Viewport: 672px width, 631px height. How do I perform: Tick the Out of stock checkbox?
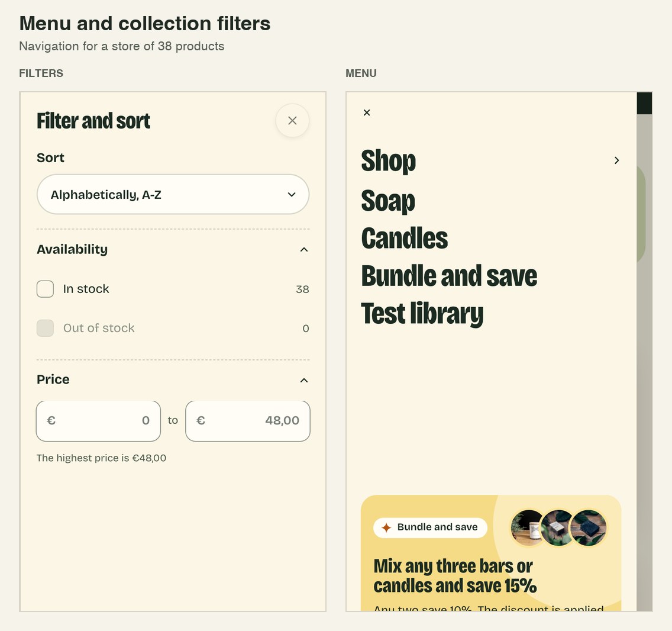pyautogui.click(x=45, y=328)
